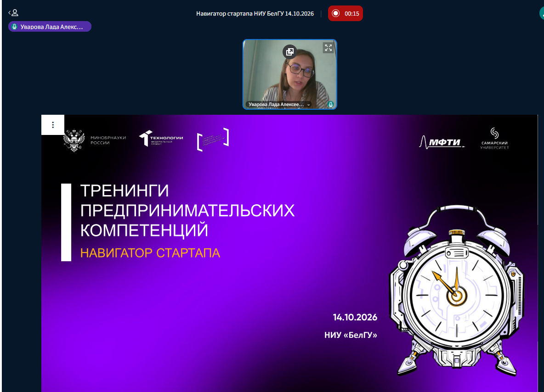Click the meeting title Навигатор стартапа НИУ БелГУ
The width and height of the screenshot is (544, 392).
(255, 13)
